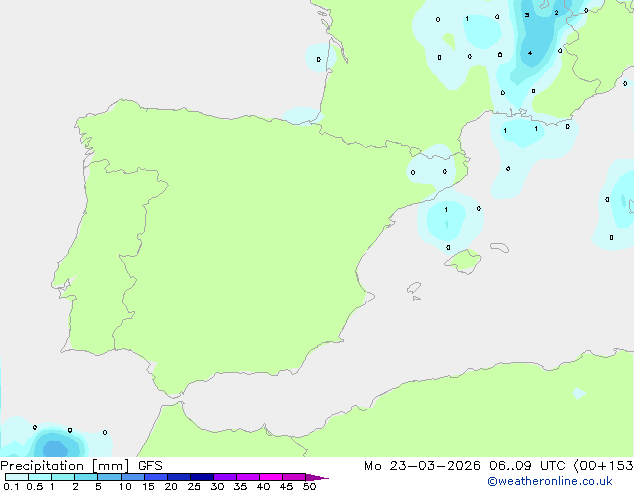Viewport: 634px width, 490px height.
Task: Select the 2 to 5 mm legend swatch
Action: 86,477
